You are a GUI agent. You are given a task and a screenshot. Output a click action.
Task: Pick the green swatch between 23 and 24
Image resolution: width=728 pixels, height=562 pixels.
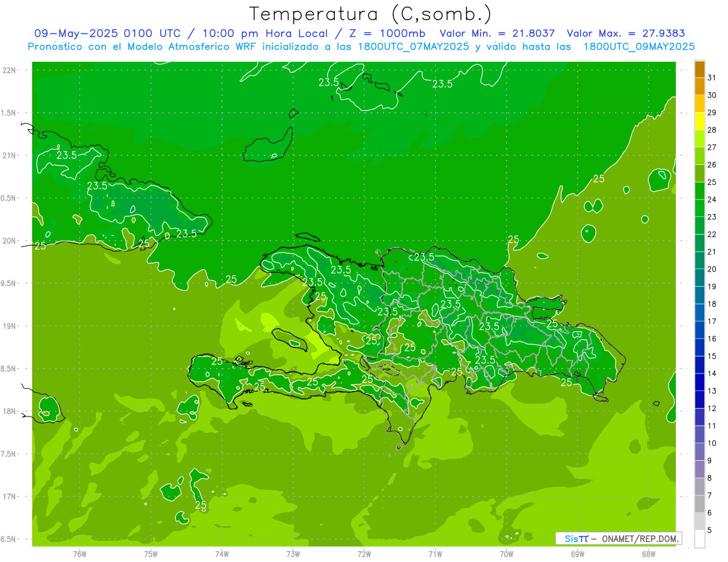(x=699, y=208)
